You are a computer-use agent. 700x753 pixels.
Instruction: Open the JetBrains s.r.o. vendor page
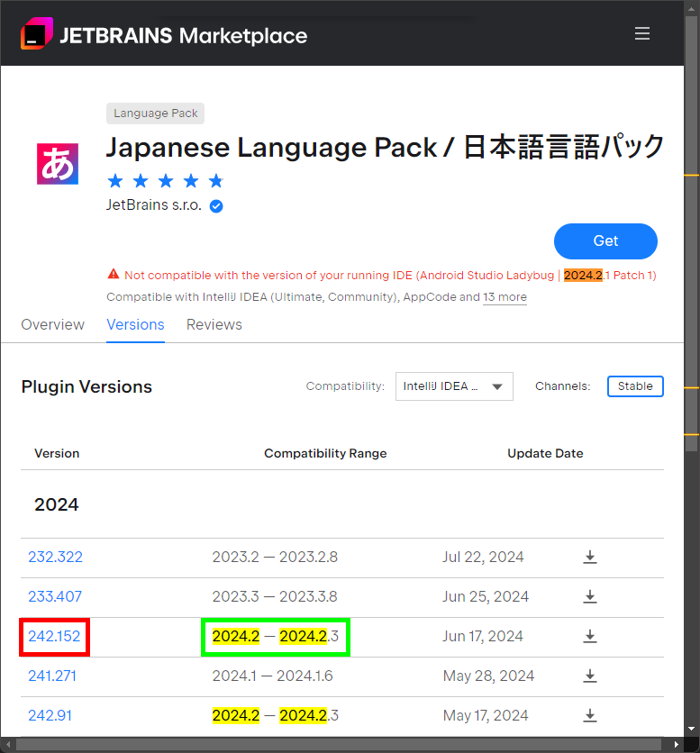point(154,205)
